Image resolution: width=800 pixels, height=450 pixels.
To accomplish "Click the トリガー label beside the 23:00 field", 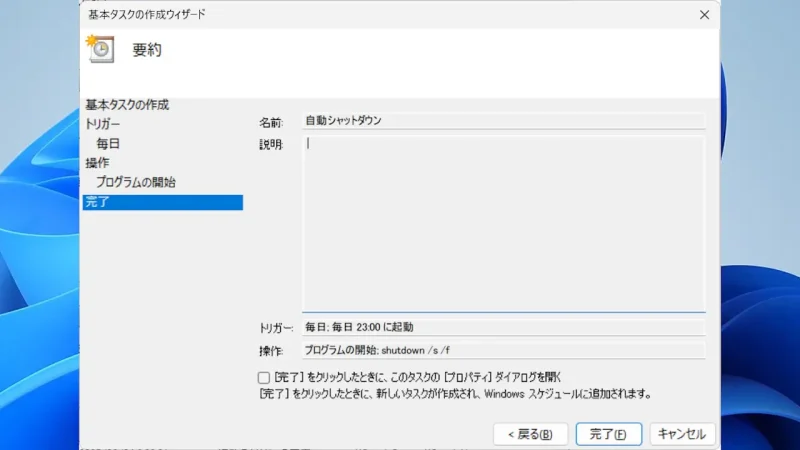I will pyautogui.click(x=276, y=328).
